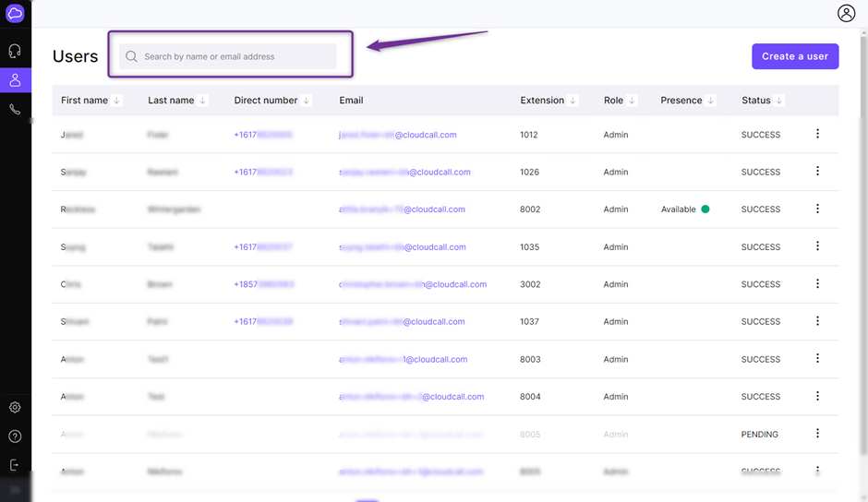Open the phone numbers icon in sidebar
This screenshot has height=502, width=868.
tap(15, 110)
